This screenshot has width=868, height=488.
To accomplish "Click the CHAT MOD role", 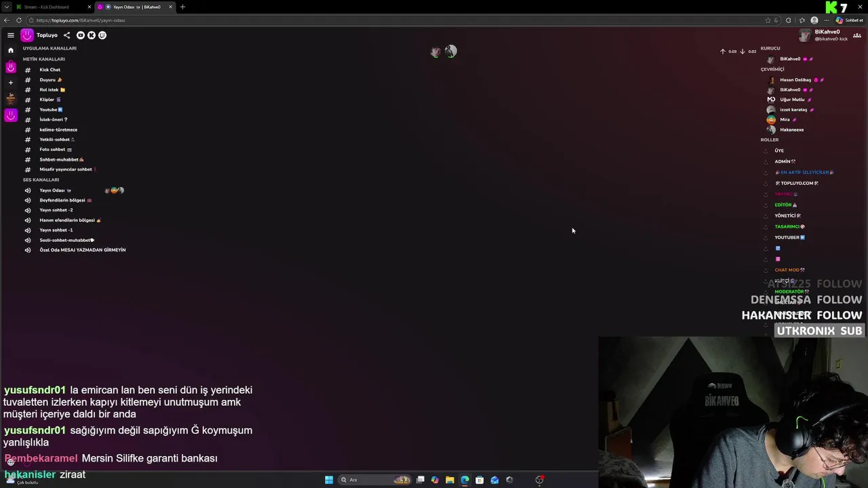I will (x=789, y=270).
